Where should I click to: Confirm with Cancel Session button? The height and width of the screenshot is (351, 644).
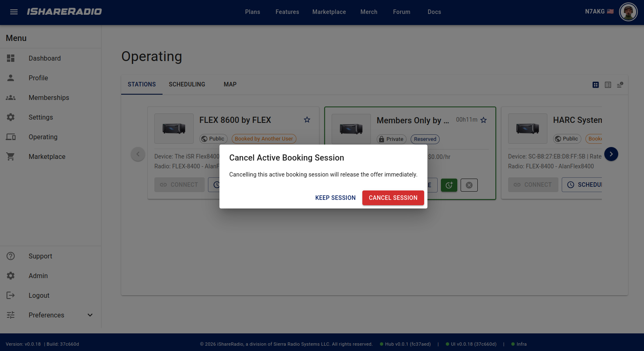pyautogui.click(x=393, y=198)
